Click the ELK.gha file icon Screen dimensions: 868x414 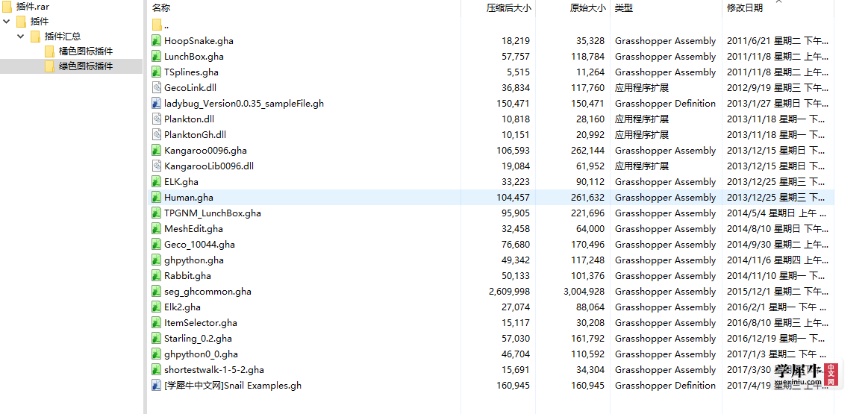(x=157, y=181)
